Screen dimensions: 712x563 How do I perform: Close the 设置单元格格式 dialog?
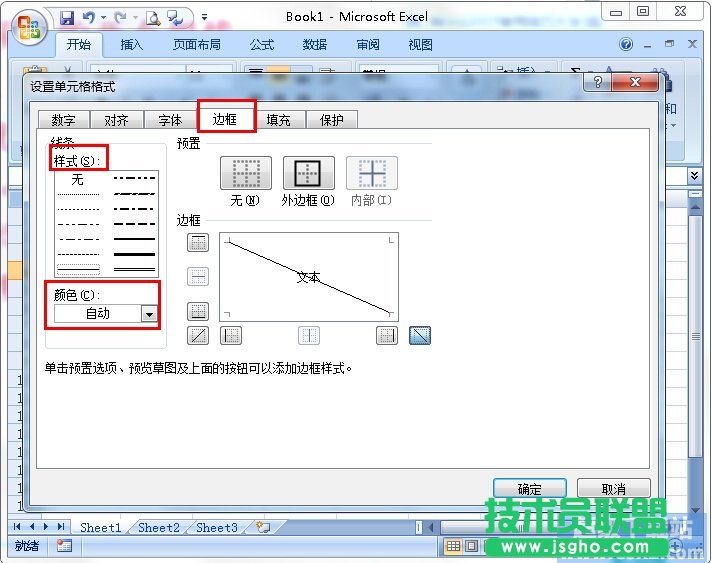[635, 82]
